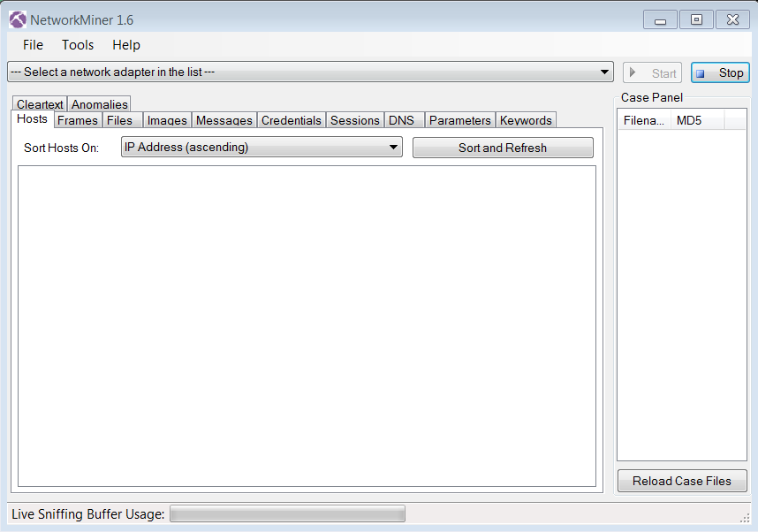The height and width of the screenshot is (532, 758).
Task: Switch to the Sessions tab
Action: pos(355,120)
